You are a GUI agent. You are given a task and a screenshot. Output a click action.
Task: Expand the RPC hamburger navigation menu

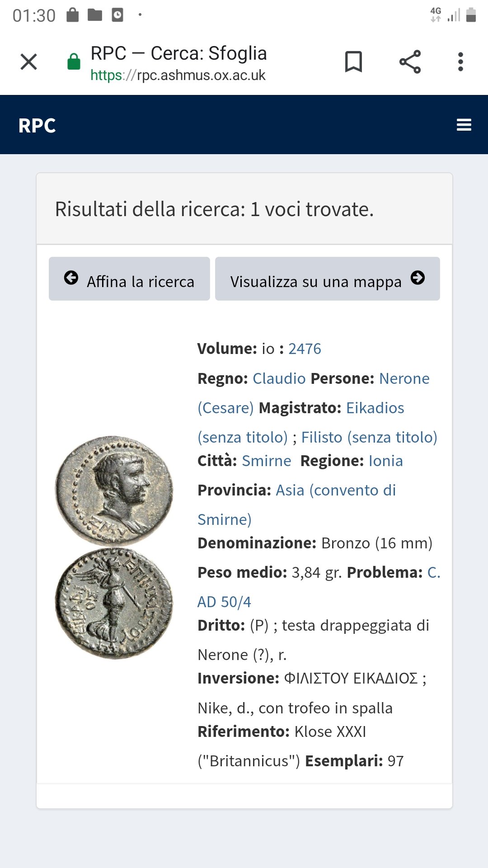464,125
